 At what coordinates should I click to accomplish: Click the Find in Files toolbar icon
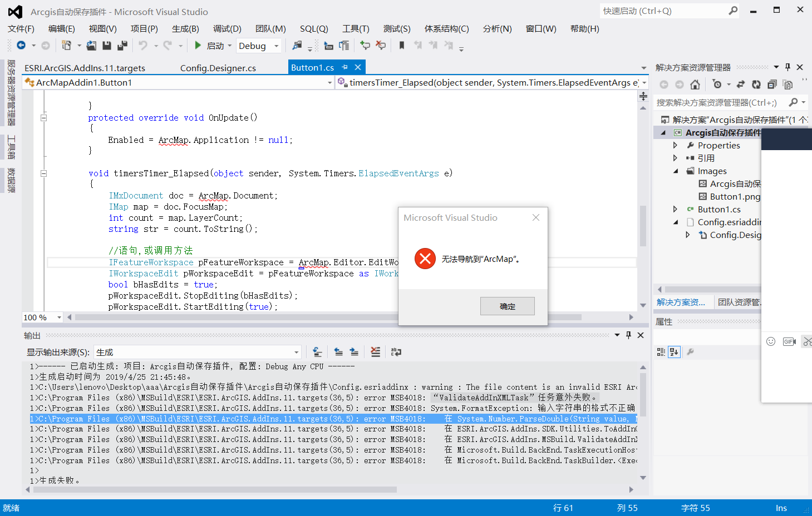point(297,46)
